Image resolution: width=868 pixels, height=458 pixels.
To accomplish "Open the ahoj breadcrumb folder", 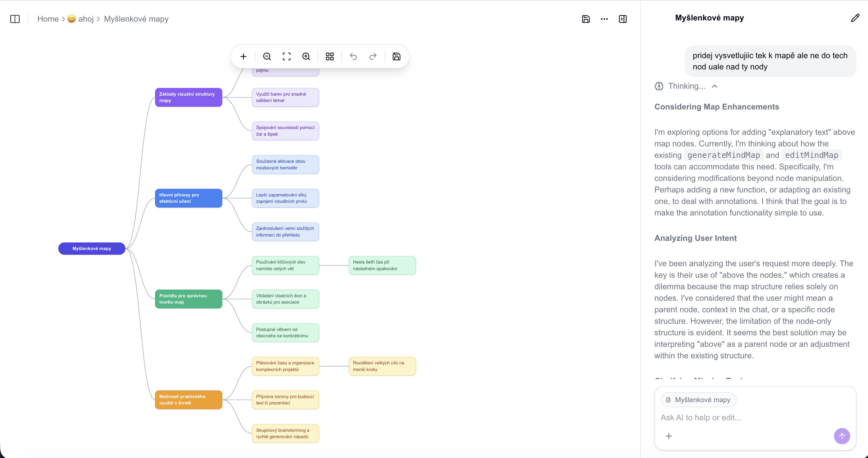I will 81,19.
